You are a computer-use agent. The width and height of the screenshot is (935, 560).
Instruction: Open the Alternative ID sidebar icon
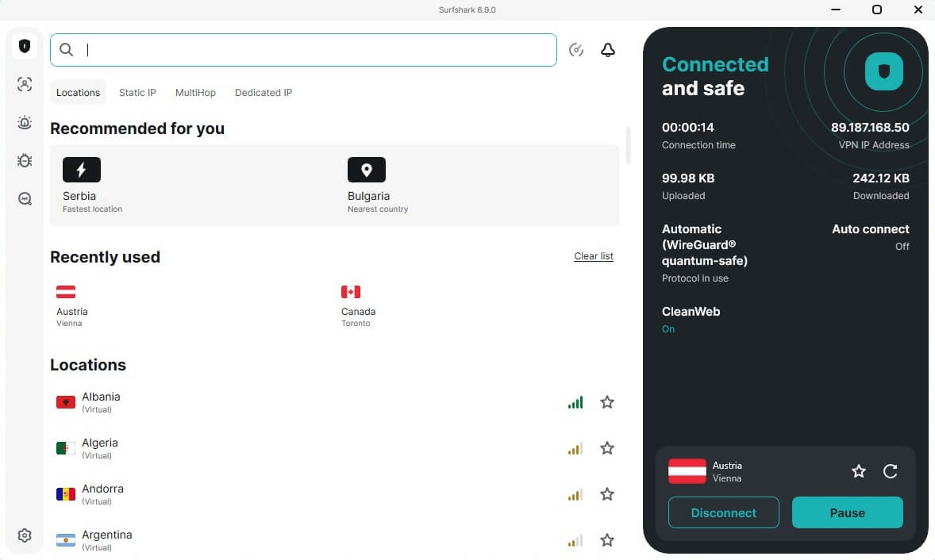point(25,84)
